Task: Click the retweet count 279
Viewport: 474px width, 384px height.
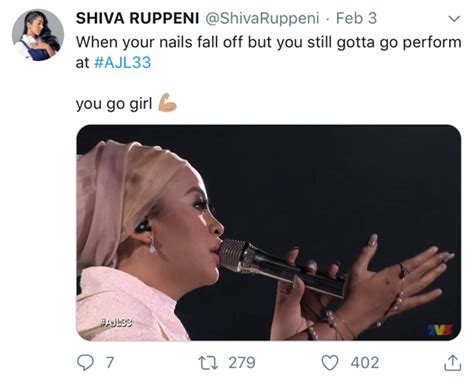Action: pyautogui.click(x=242, y=362)
